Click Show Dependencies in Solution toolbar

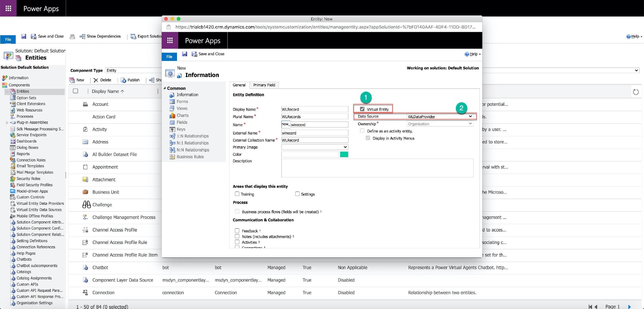pyautogui.click(x=100, y=36)
